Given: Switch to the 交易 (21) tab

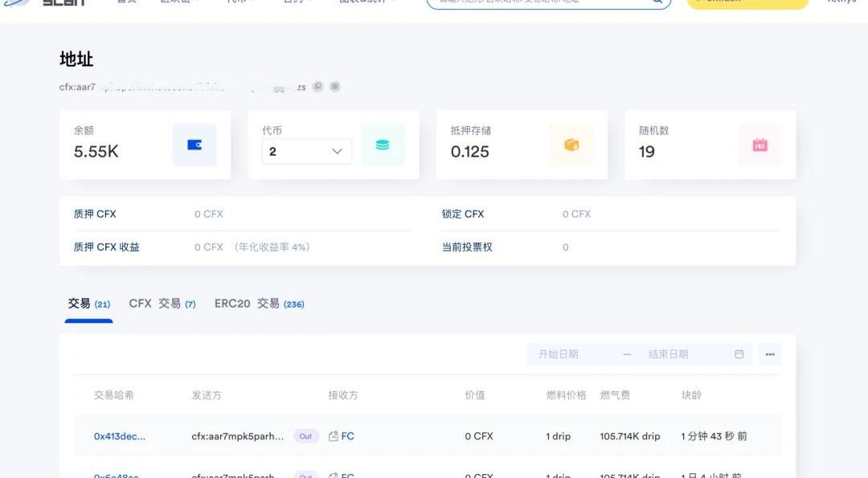Looking at the screenshot, I should [89, 304].
